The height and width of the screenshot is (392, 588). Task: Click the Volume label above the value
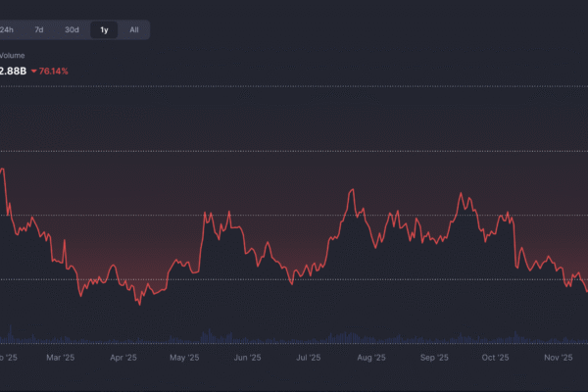[12, 55]
